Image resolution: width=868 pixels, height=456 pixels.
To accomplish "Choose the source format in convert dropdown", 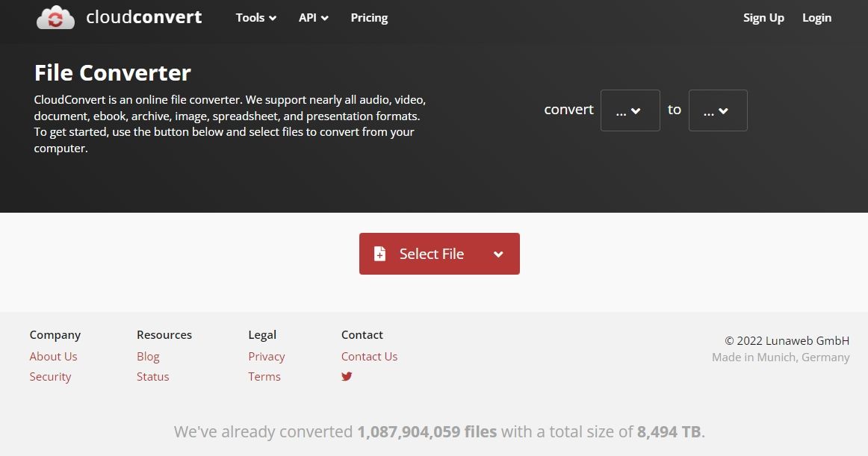I will coord(630,110).
